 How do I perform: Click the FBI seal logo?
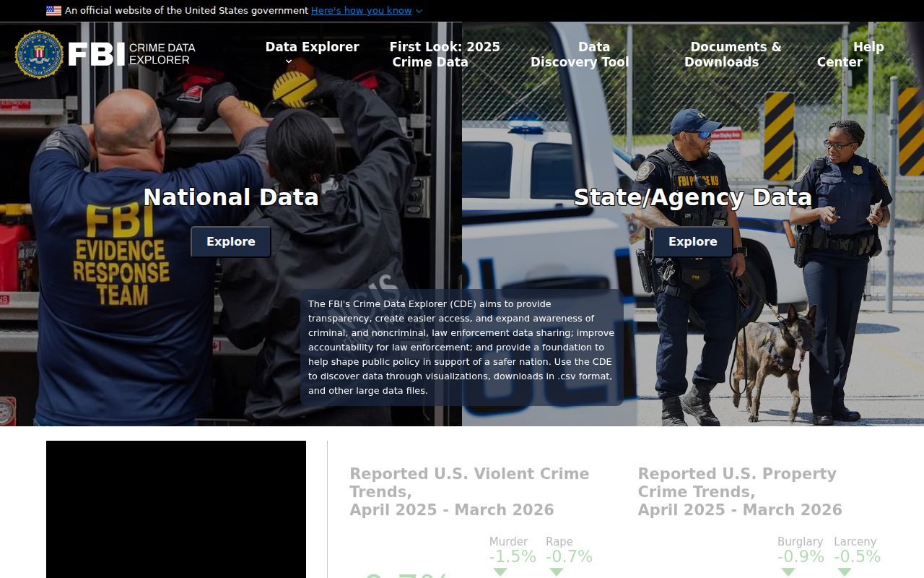click(x=39, y=54)
